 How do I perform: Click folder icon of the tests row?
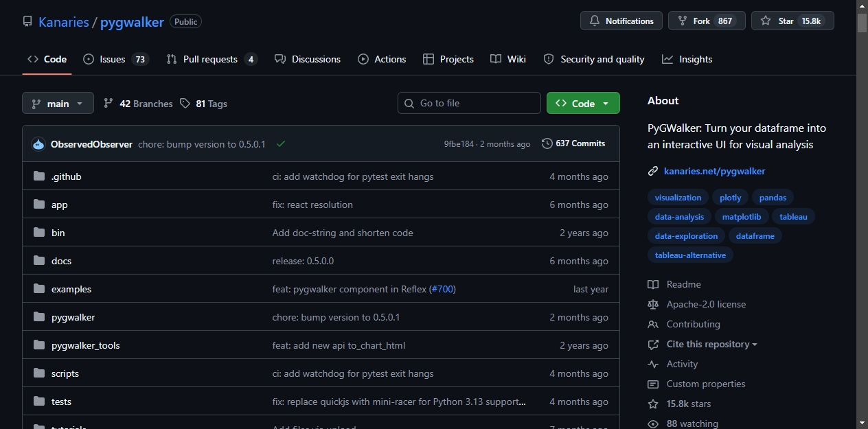tap(38, 402)
